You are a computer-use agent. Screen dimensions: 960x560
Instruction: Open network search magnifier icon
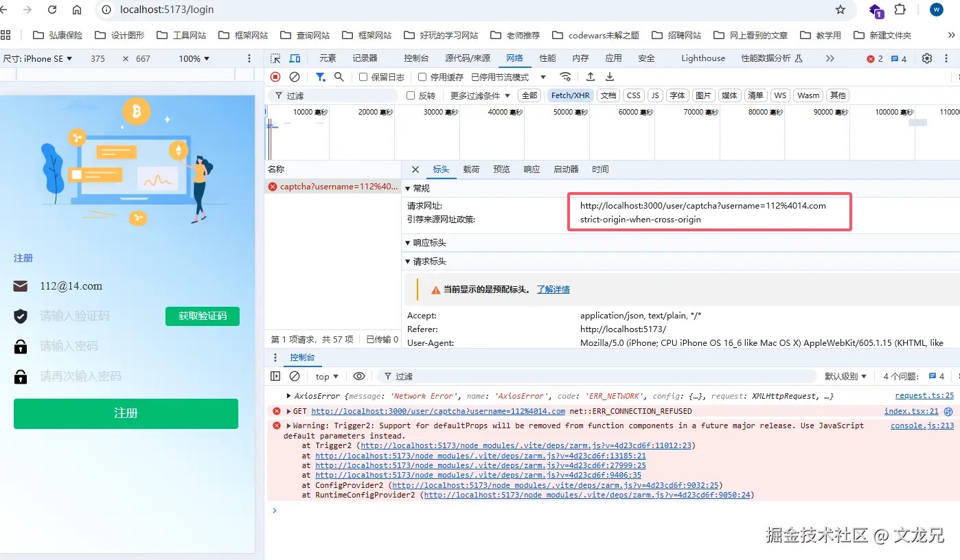pyautogui.click(x=339, y=77)
